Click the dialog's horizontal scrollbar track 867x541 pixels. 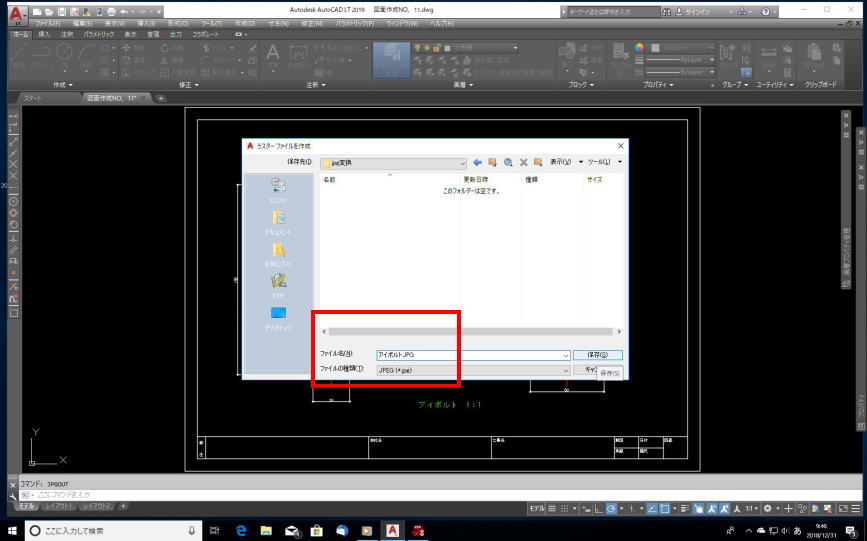click(471, 332)
